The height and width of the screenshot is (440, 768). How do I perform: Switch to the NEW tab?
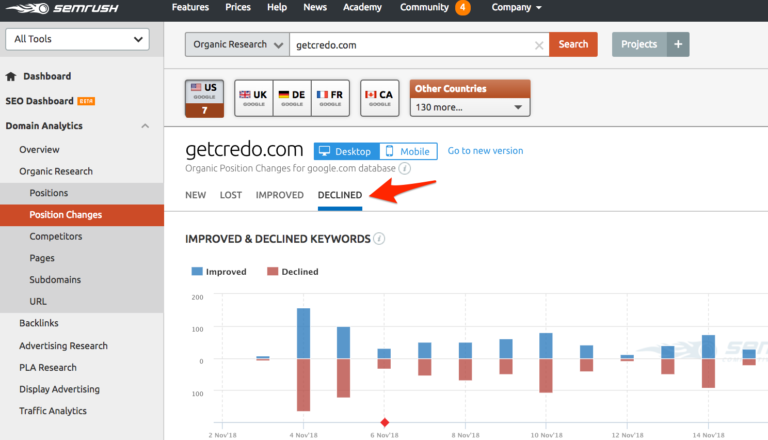click(x=195, y=195)
